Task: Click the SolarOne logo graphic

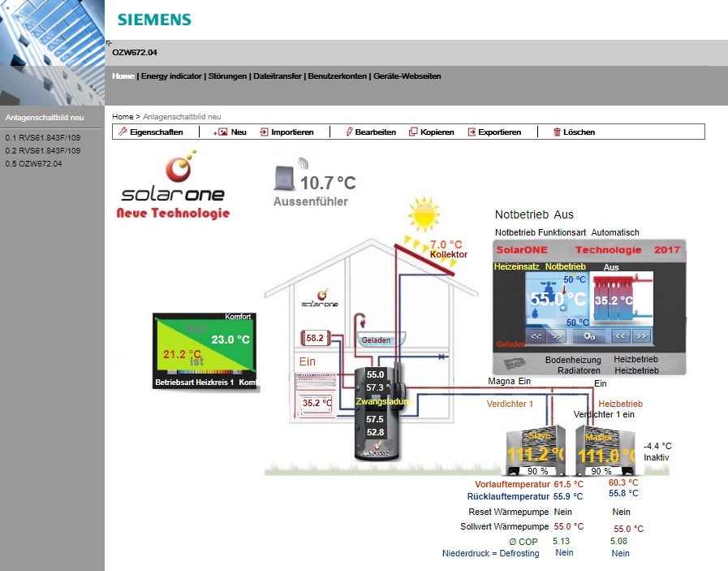Action: tap(173, 184)
